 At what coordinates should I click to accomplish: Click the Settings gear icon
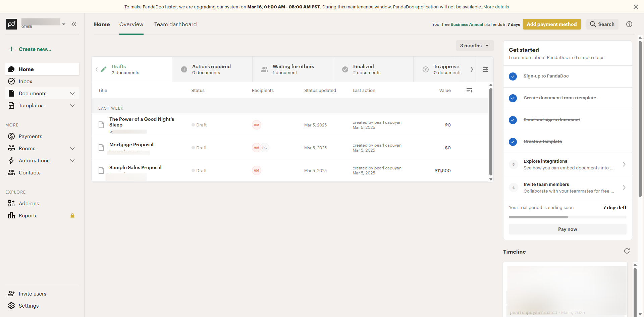(x=11, y=306)
